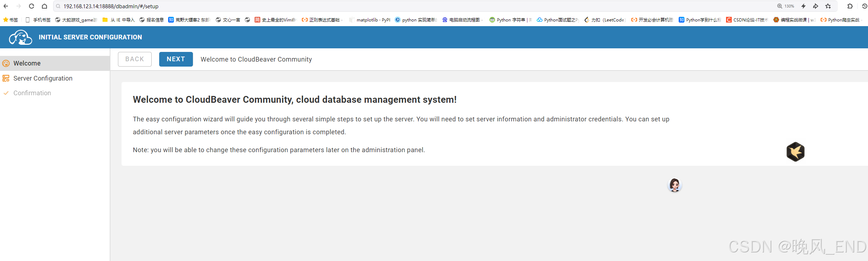Click the INITIAL SERVER CONFIGURATION title
Image resolution: width=868 pixels, height=261 pixels.
90,37
